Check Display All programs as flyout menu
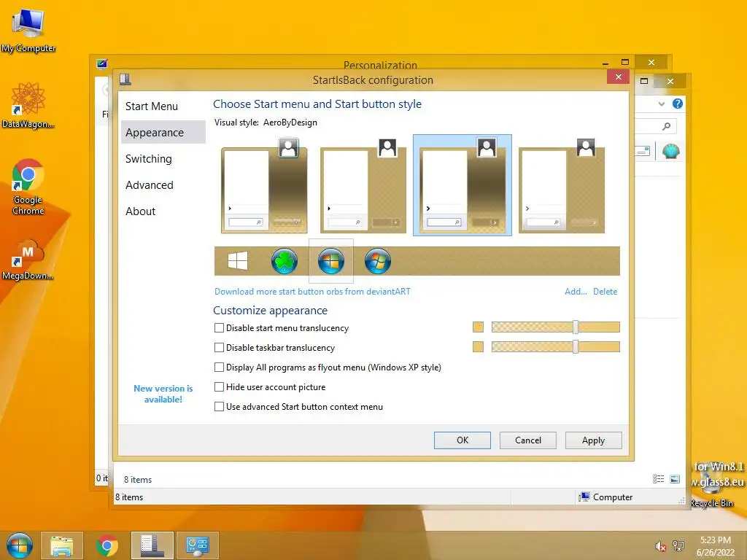 pos(219,367)
